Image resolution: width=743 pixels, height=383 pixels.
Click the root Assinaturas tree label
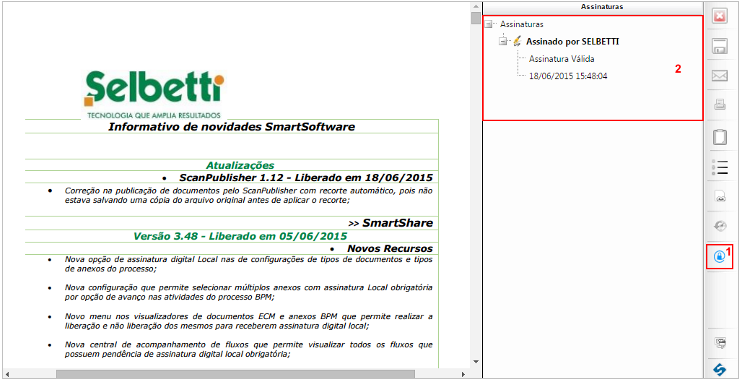pyautogui.click(x=522, y=24)
